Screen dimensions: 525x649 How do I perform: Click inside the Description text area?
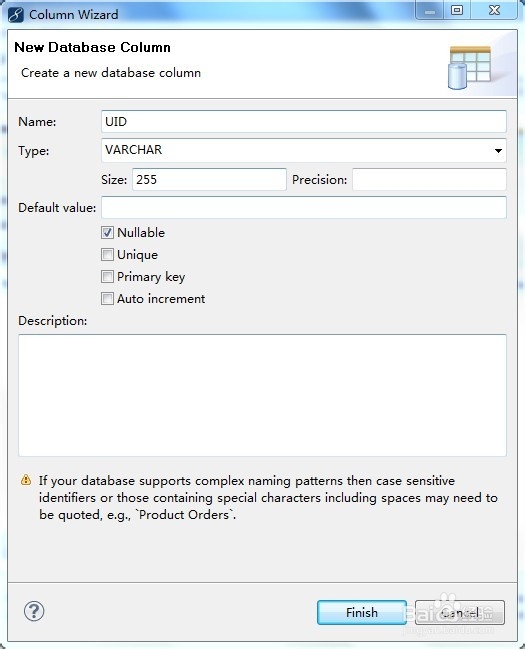262,395
